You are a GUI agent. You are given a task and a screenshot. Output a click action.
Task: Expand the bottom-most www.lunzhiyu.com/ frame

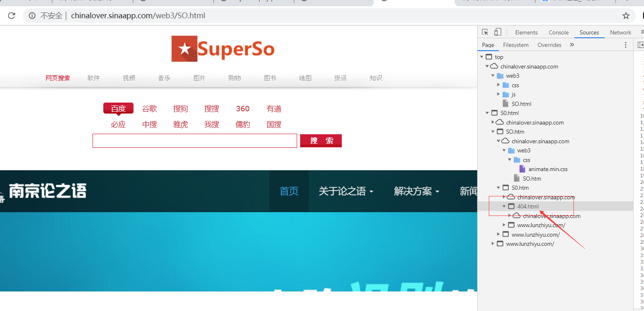coord(493,244)
